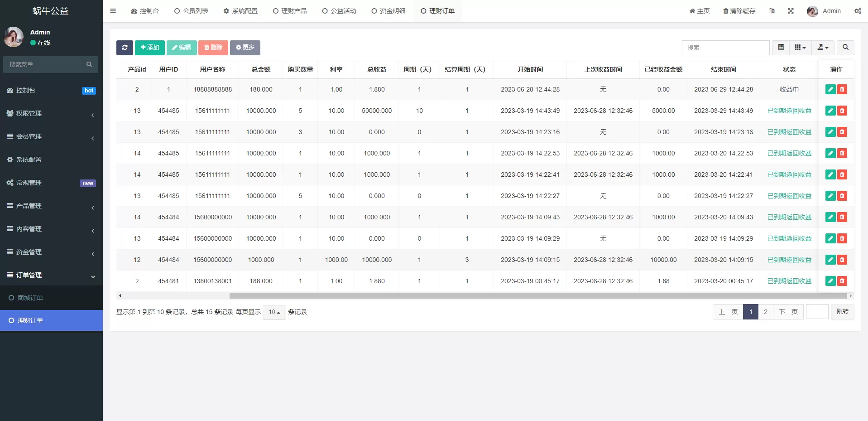Open the language switch icon near Admin
This screenshot has width=868, height=421.
click(772, 11)
